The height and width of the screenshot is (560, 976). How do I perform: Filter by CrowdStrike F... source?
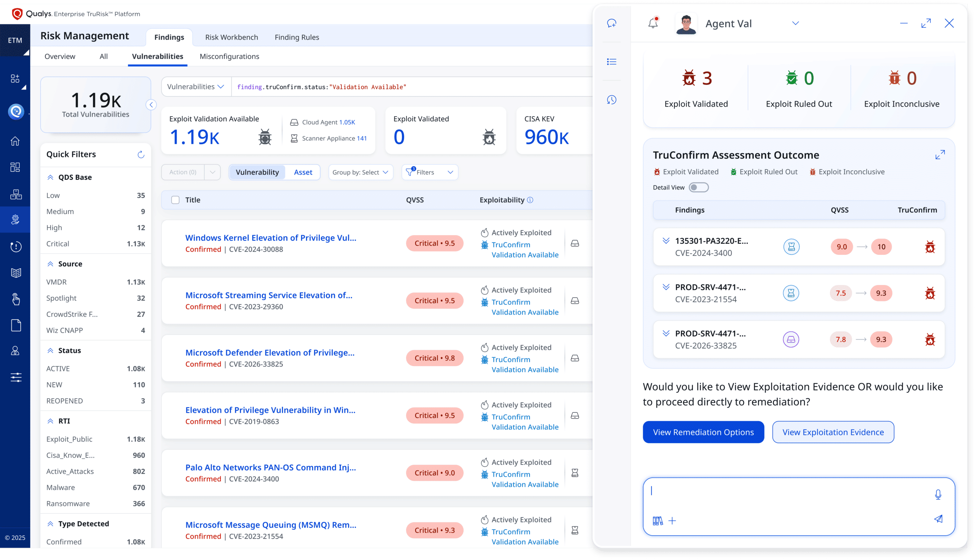tap(95, 314)
